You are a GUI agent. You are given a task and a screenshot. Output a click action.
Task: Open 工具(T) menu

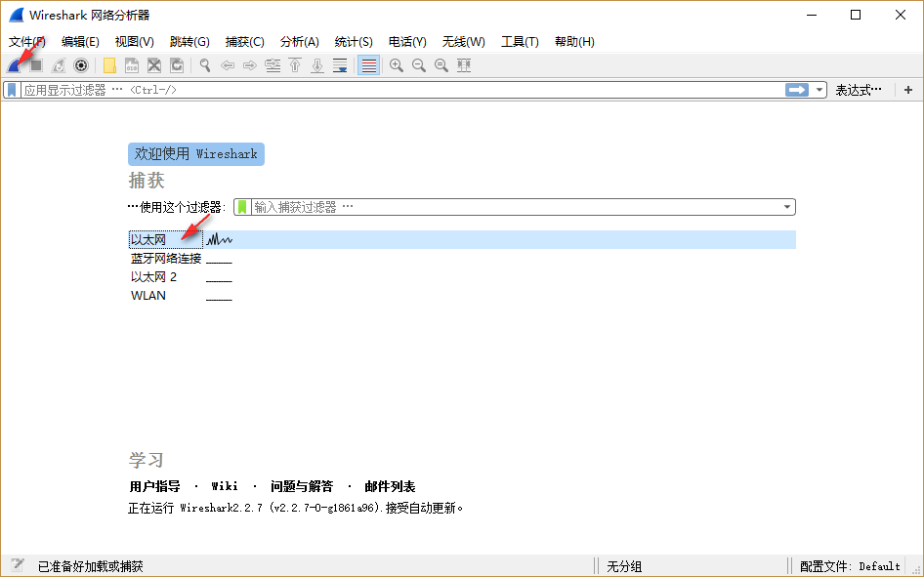click(520, 42)
